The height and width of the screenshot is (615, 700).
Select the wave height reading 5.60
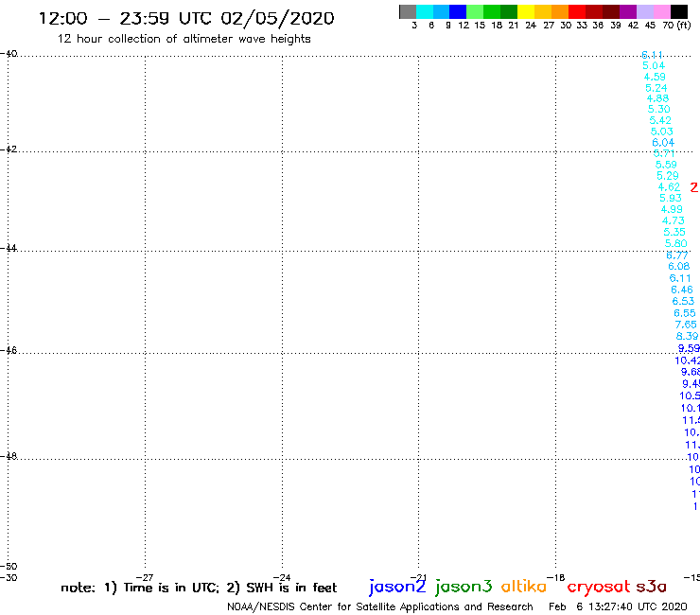[676, 244]
